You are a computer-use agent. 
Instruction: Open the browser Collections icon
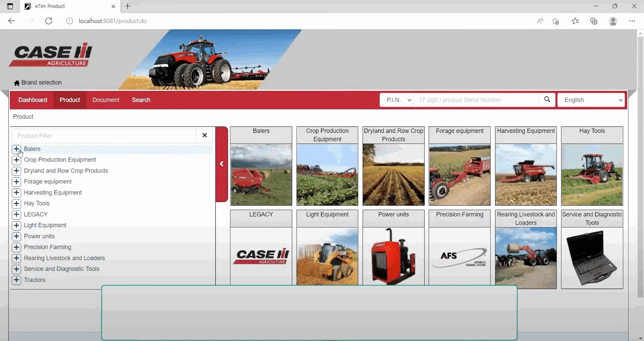tap(594, 21)
